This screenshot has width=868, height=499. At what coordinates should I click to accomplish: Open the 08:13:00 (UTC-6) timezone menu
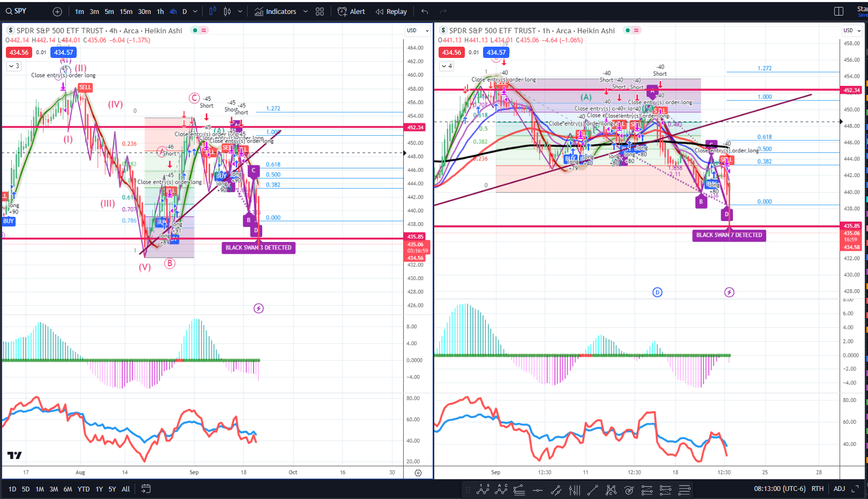(x=778, y=489)
